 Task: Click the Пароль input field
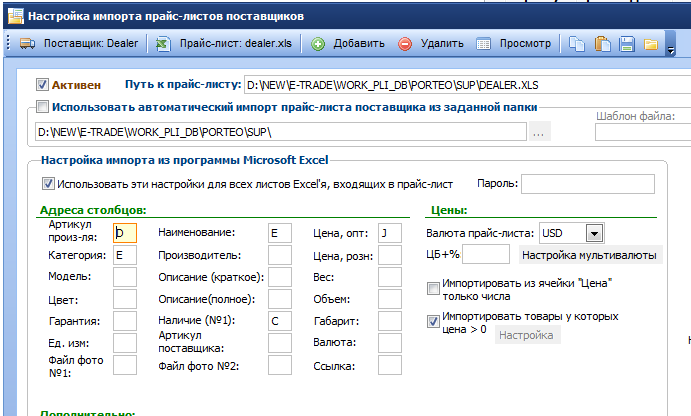[x=588, y=184]
